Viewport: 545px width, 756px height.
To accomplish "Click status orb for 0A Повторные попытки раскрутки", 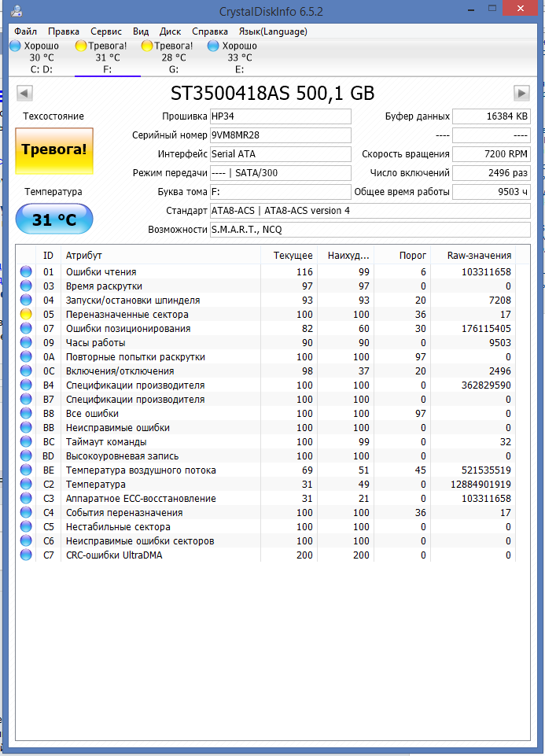I will [x=26, y=357].
